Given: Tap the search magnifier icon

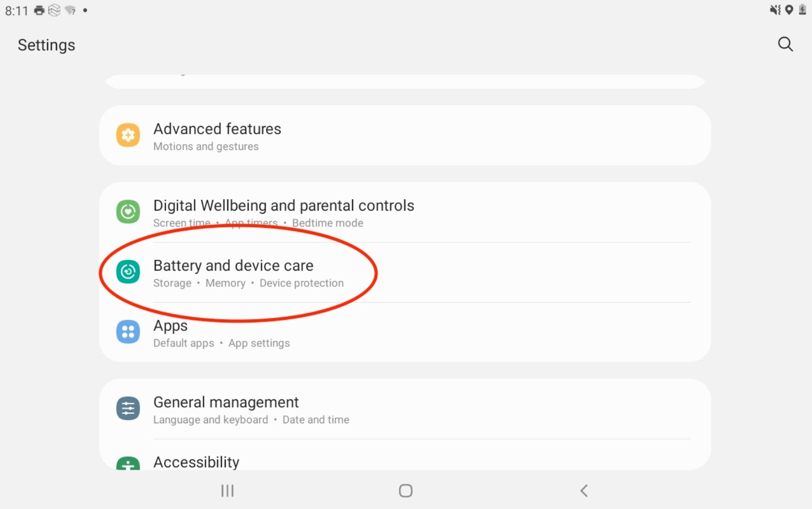Looking at the screenshot, I should point(785,44).
